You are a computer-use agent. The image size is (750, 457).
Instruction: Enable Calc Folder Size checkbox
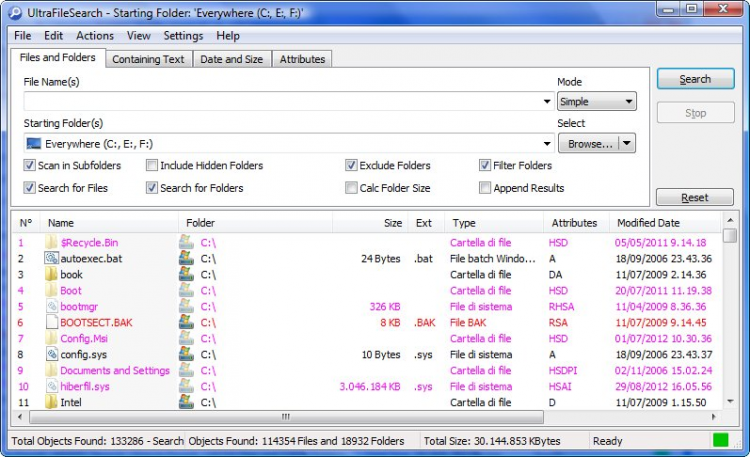351,188
